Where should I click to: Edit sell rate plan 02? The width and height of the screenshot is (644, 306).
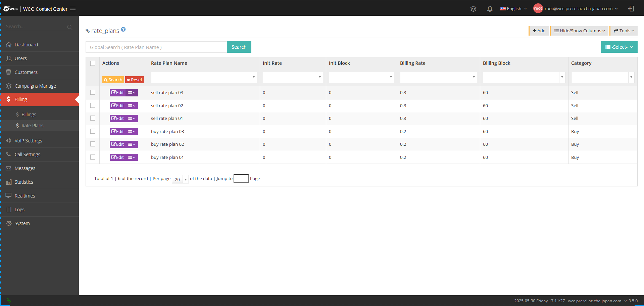point(118,106)
